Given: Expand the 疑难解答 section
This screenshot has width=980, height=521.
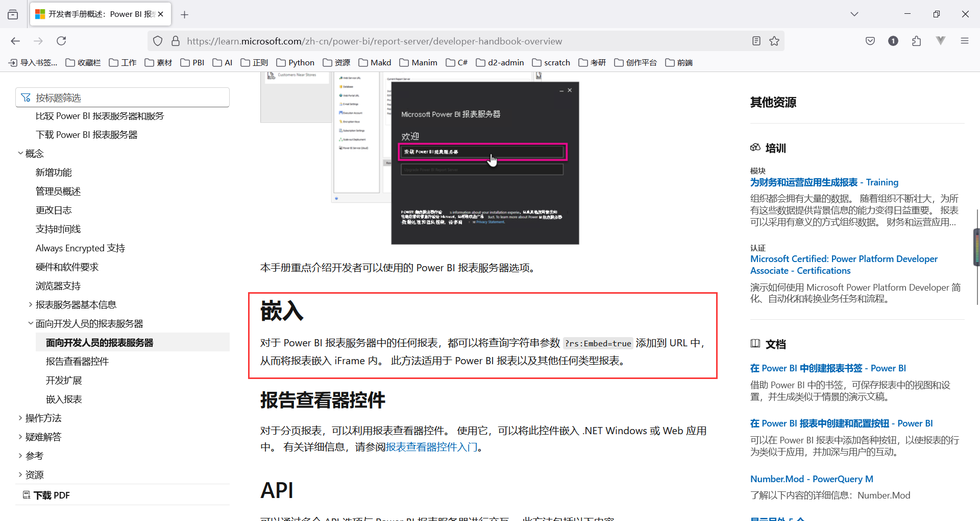Looking at the screenshot, I should click(20, 437).
